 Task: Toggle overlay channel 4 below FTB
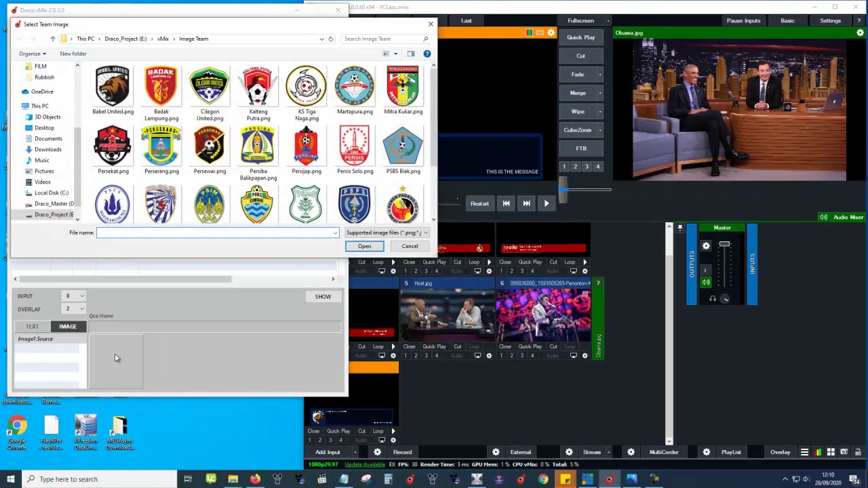point(597,167)
